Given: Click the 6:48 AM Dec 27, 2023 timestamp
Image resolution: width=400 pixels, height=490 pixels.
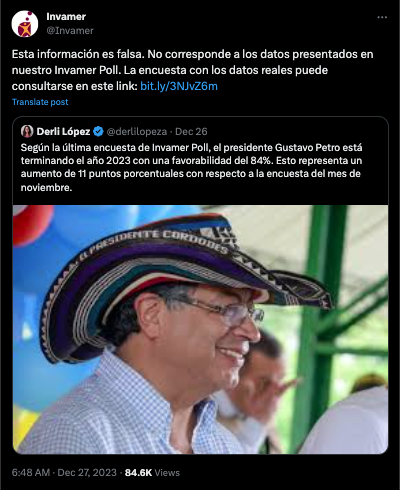Looking at the screenshot, I should pos(64,472).
